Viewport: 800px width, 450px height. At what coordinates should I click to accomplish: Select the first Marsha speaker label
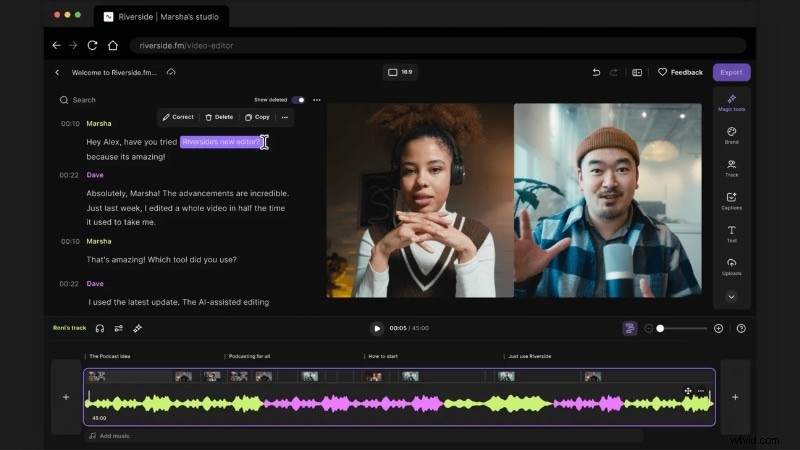tap(99, 123)
